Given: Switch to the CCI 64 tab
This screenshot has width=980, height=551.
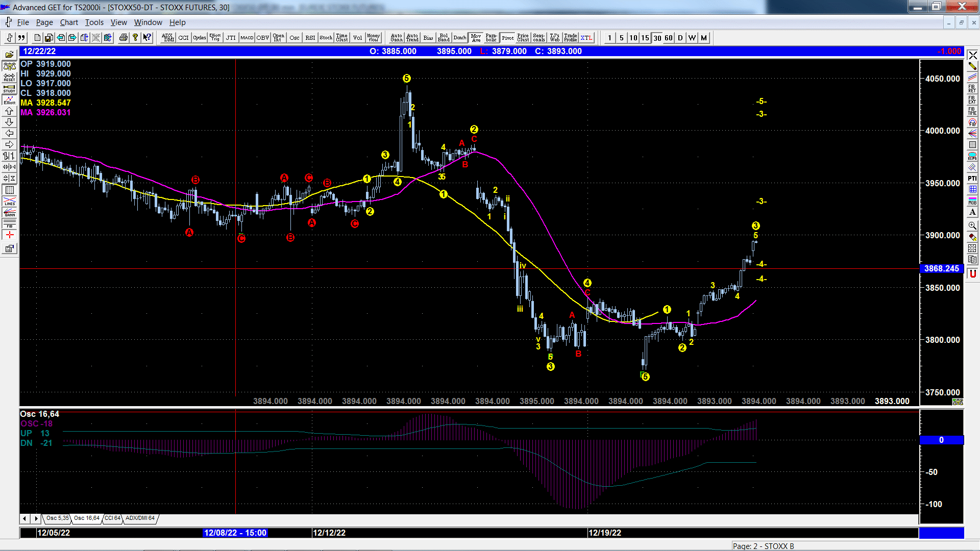Looking at the screenshot, I should click(x=113, y=518).
